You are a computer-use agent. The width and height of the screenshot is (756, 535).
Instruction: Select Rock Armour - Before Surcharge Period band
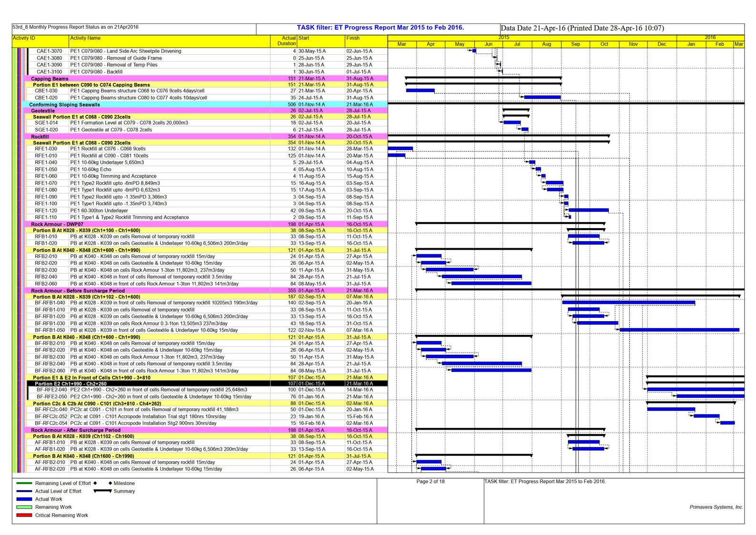[x=206, y=291]
